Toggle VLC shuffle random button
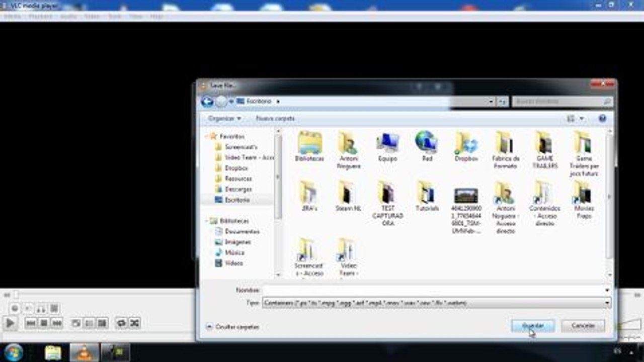 (134, 323)
